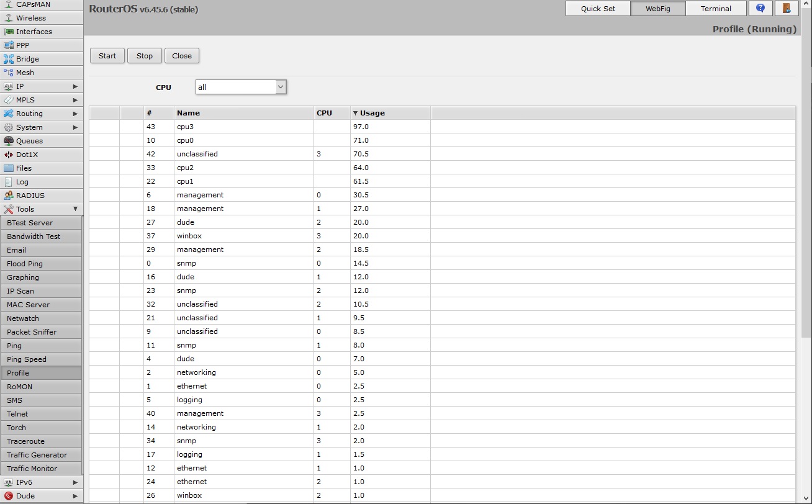Click the Mesh icon
Viewport: 812px width, 504px height.
[9, 73]
